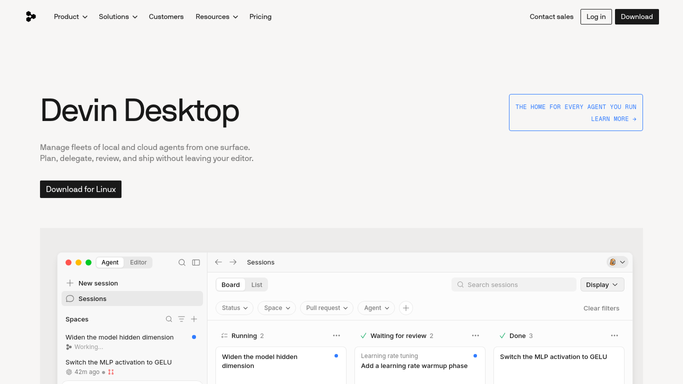Open the Done column more options

[x=614, y=336]
